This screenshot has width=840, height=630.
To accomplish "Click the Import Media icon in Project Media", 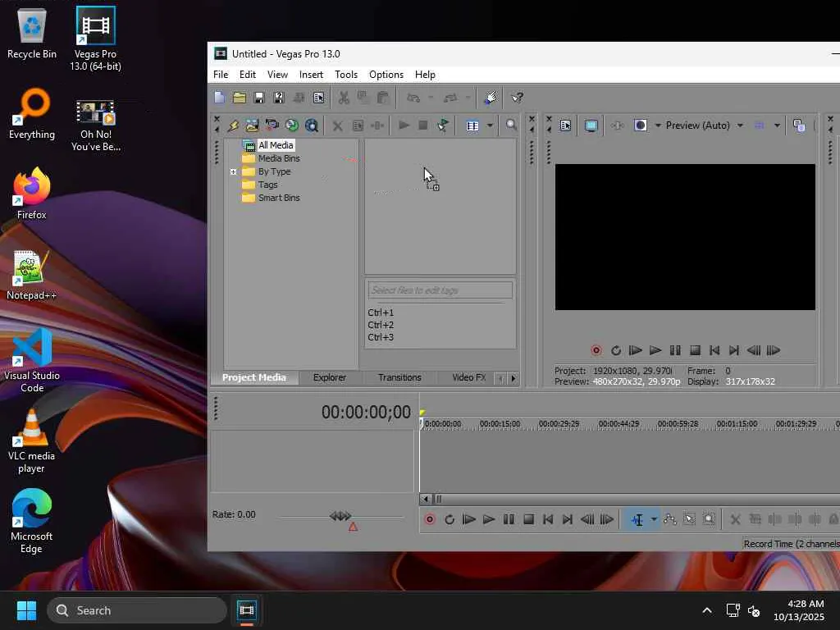I will (x=252, y=126).
